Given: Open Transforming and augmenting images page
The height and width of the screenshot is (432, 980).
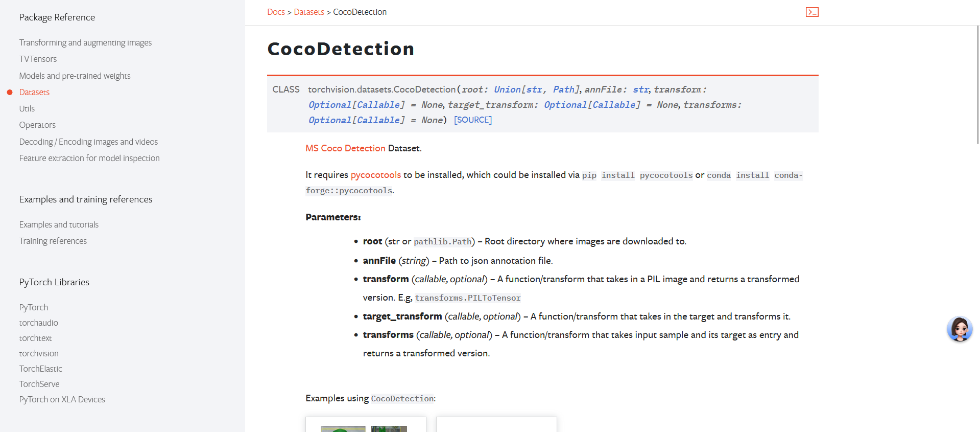Looking at the screenshot, I should point(85,42).
